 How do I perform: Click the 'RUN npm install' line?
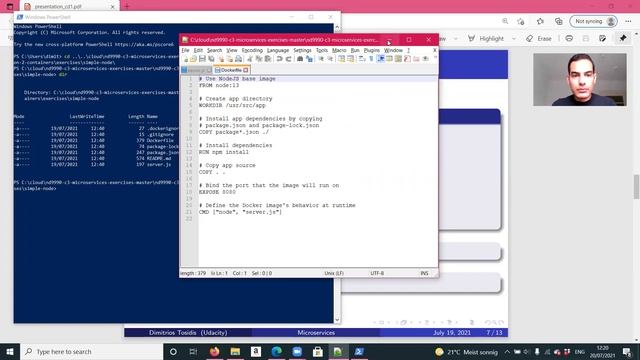(x=224, y=152)
